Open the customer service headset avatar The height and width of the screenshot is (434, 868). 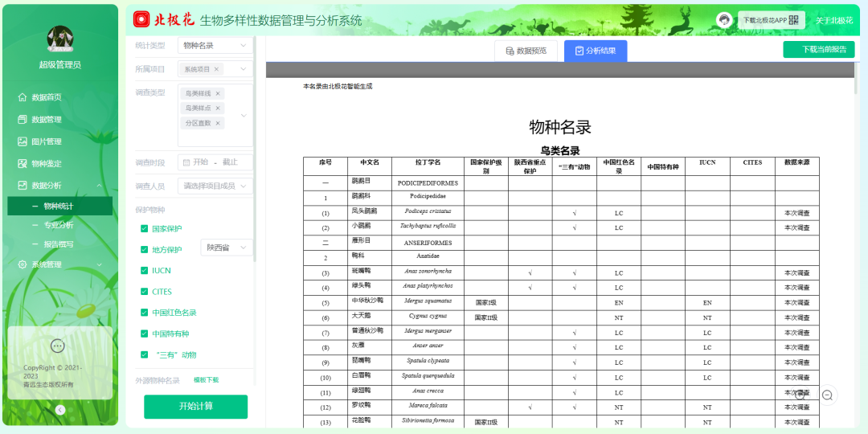coord(723,20)
